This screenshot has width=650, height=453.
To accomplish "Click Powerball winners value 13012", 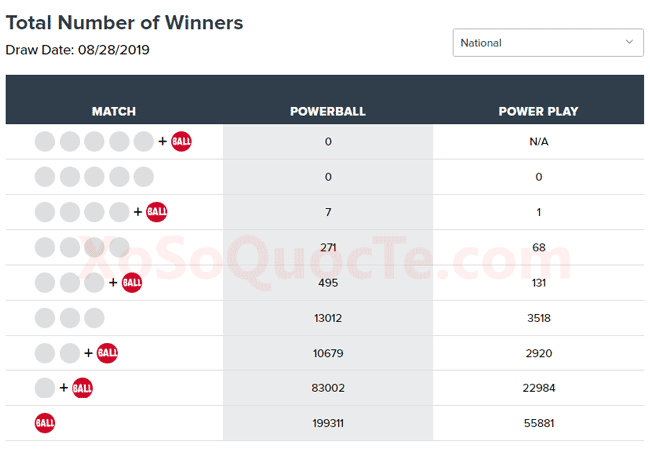I will coord(328,318).
